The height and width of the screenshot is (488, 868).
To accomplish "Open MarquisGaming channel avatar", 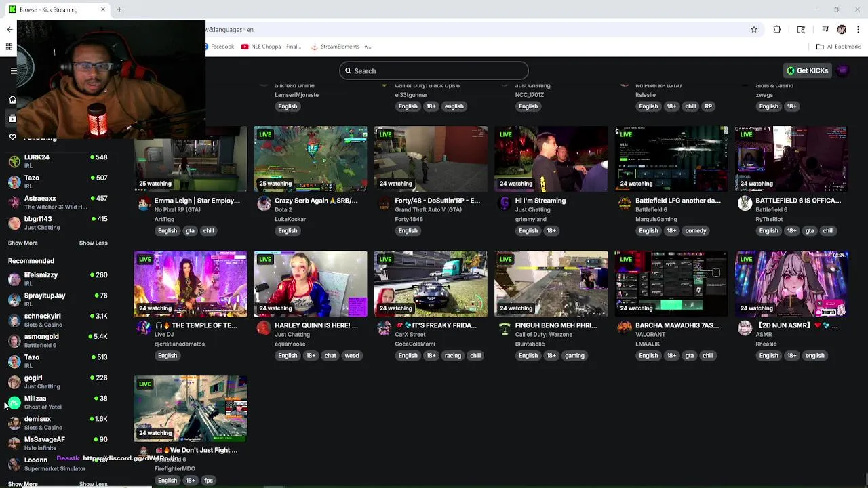I will coord(625,205).
